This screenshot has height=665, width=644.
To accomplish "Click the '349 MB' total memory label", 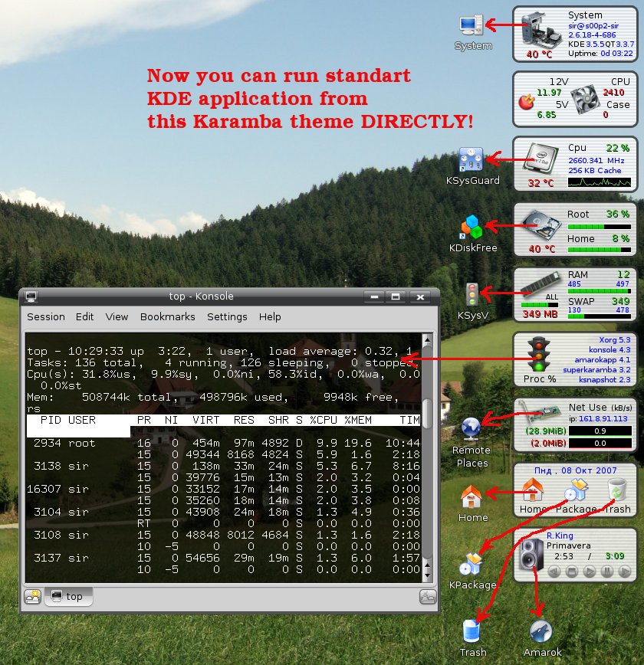I will click(540, 314).
